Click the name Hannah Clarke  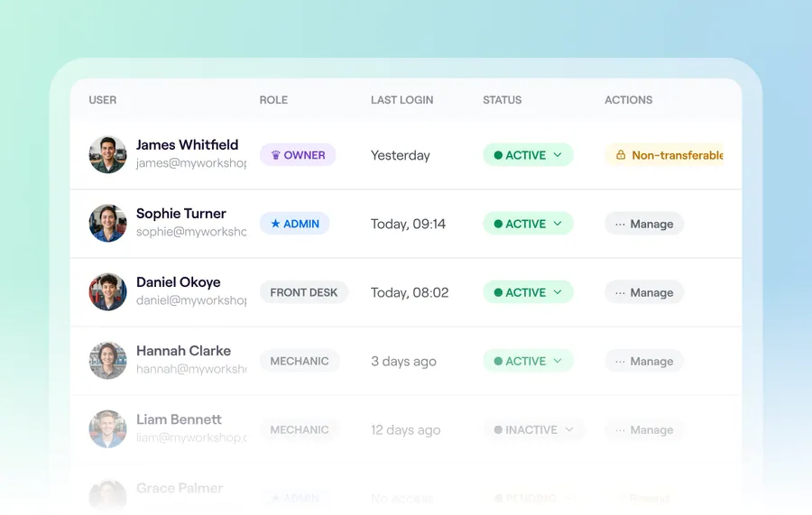183,351
